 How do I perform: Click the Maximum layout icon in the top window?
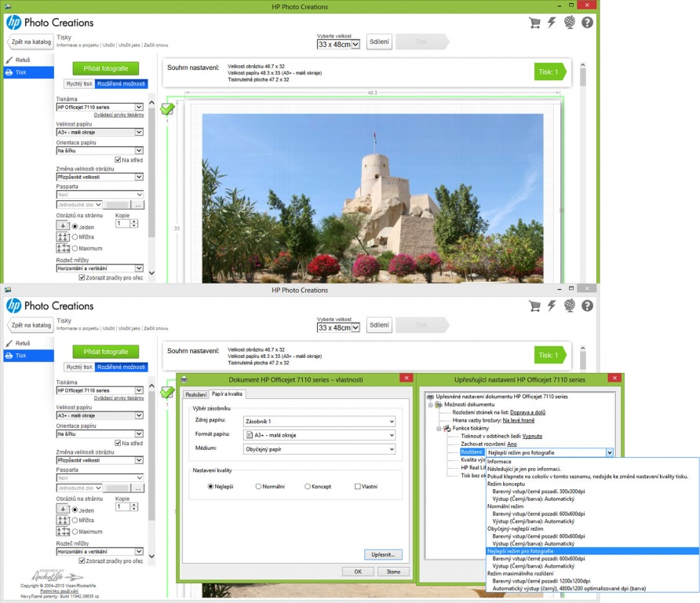coord(63,248)
